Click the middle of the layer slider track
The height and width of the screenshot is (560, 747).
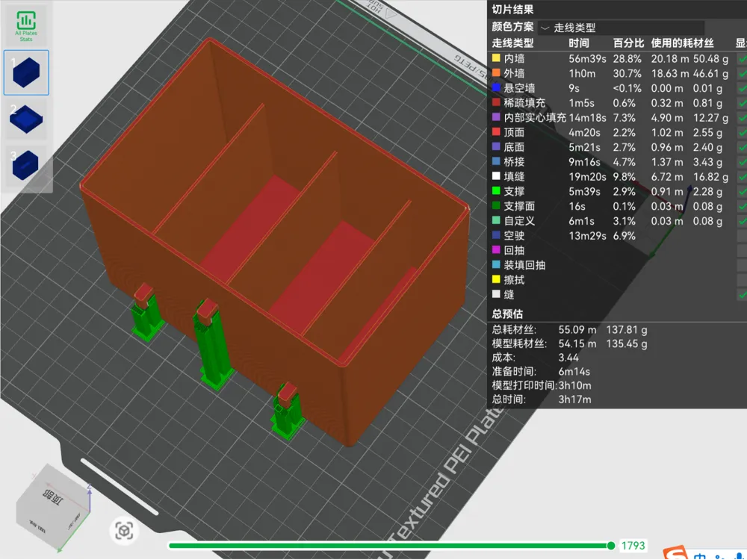390,546
